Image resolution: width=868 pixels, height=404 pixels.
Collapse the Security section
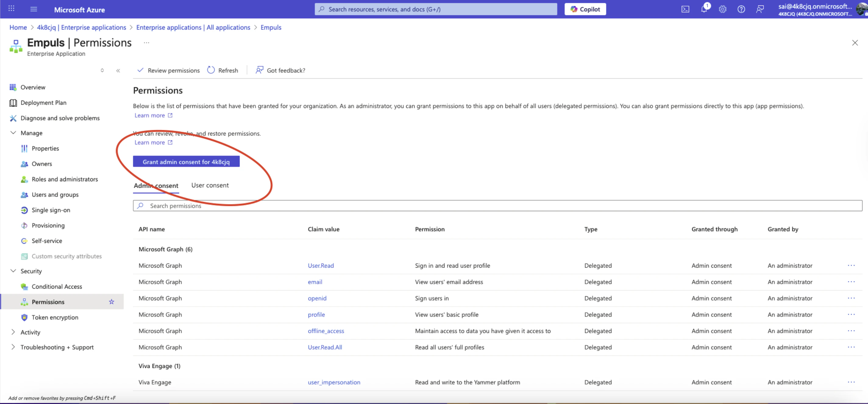point(13,271)
